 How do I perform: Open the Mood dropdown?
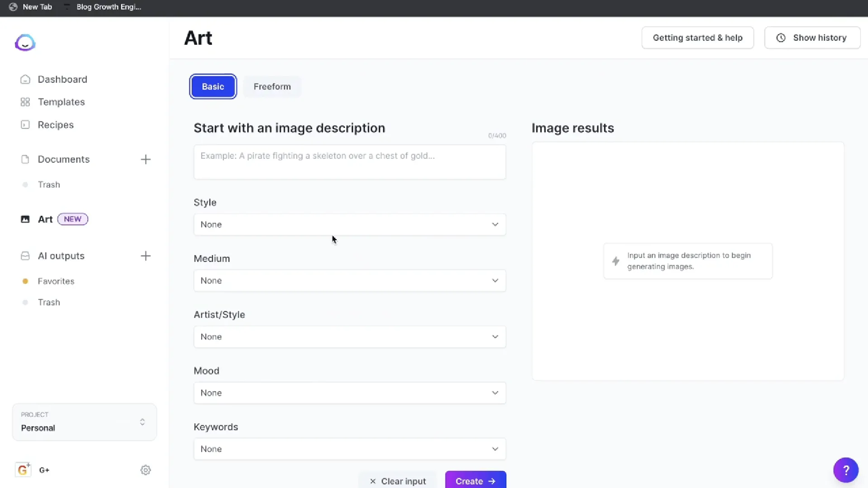[350, 393]
